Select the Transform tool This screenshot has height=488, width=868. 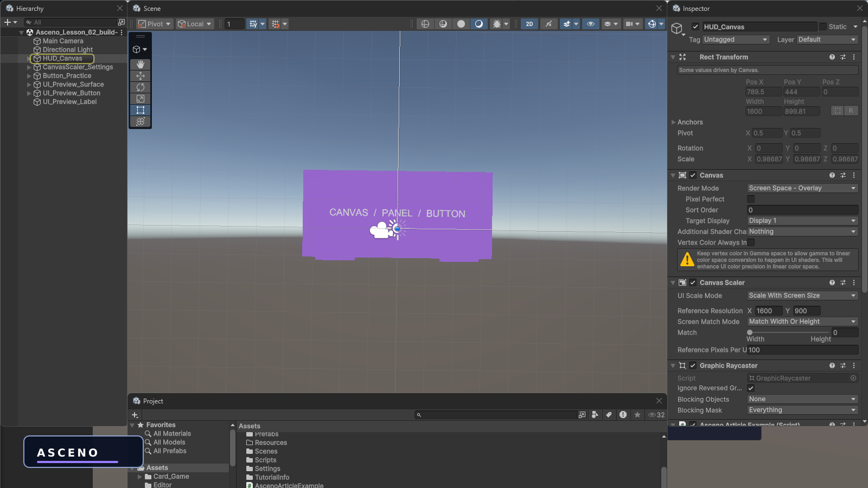(140, 121)
